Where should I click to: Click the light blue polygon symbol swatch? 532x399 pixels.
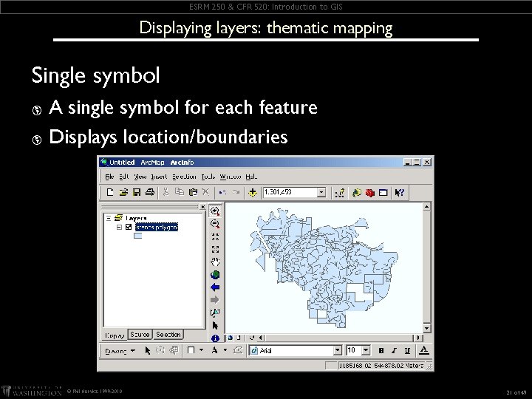(x=137, y=236)
